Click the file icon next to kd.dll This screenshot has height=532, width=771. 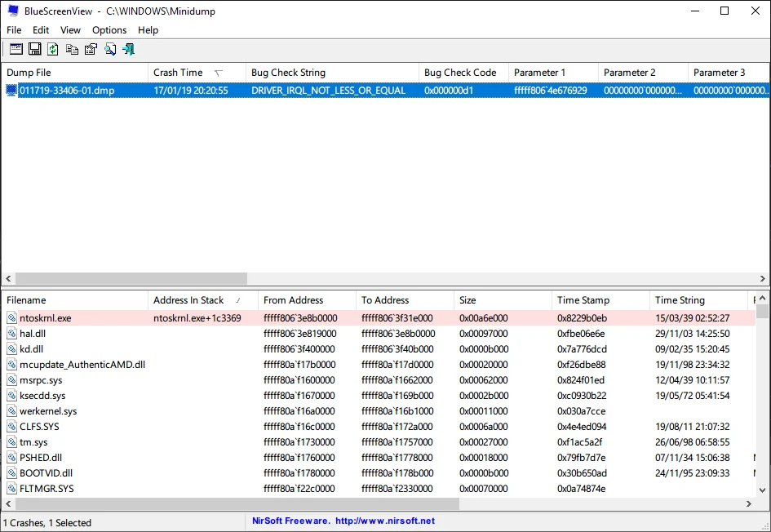11,349
